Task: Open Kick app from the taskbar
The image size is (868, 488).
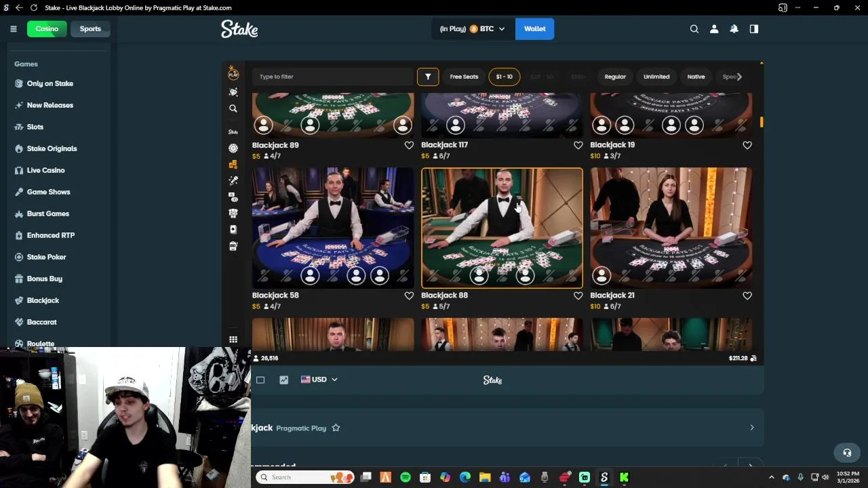Action: pyautogui.click(x=624, y=477)
